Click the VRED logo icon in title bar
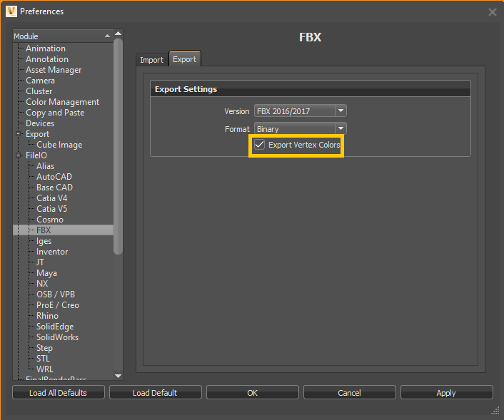The image size is (504, 420). [11, 11]
